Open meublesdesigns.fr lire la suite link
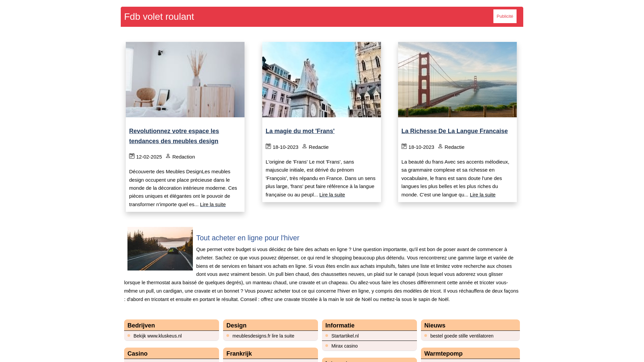This screenshot has width=644, height=362. 263,336
